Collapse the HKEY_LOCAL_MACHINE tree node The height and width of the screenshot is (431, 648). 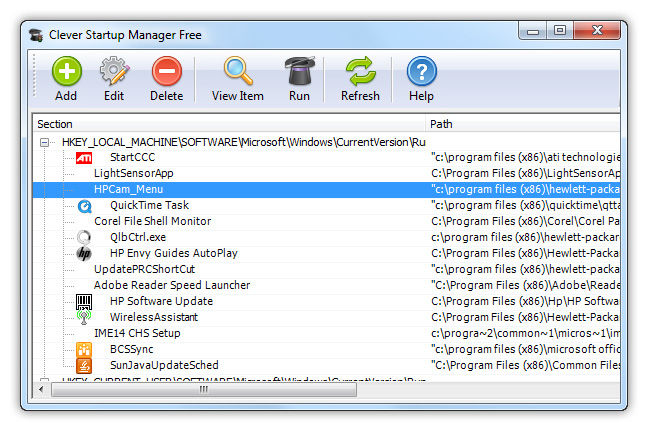pos(44,143)
